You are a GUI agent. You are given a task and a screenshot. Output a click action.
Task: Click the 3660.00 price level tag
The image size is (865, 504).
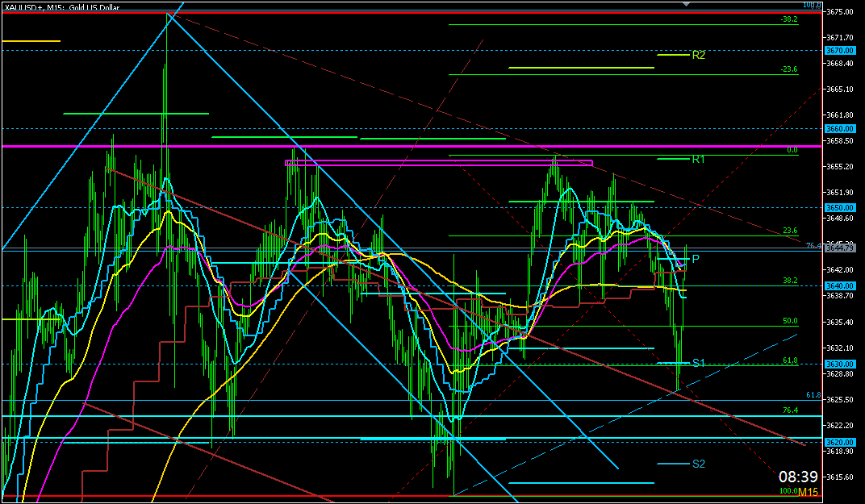coord(839,128)
